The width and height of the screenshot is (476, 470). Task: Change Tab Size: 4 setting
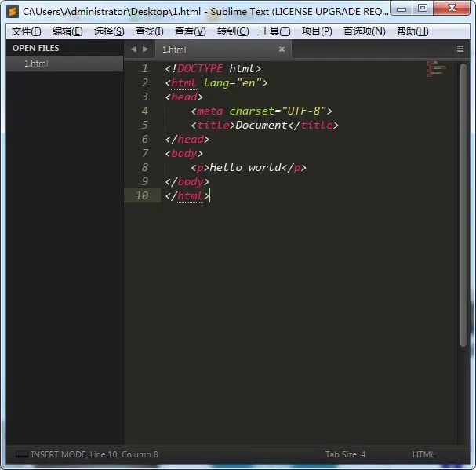click(345, 454)
